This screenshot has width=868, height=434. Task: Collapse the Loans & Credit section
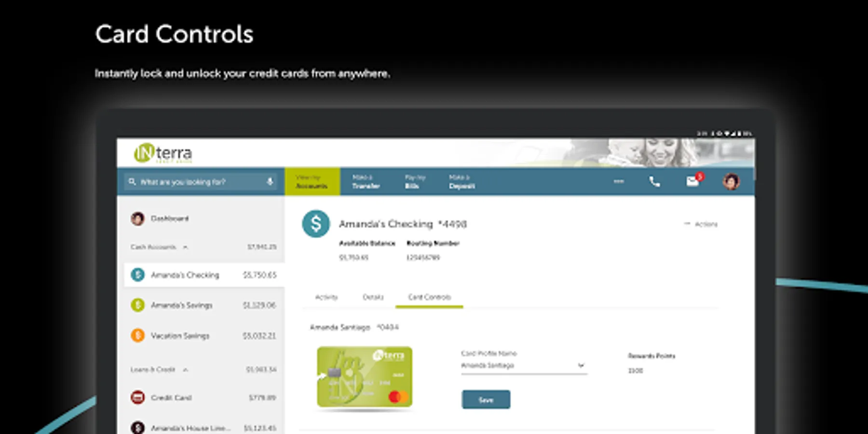185,370
